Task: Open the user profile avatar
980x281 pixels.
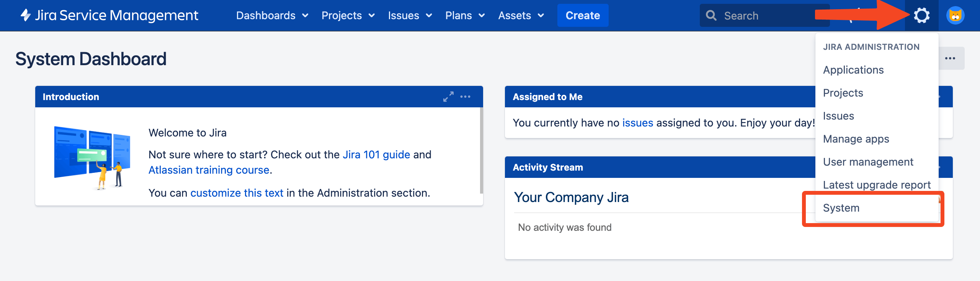Action: 955,15
